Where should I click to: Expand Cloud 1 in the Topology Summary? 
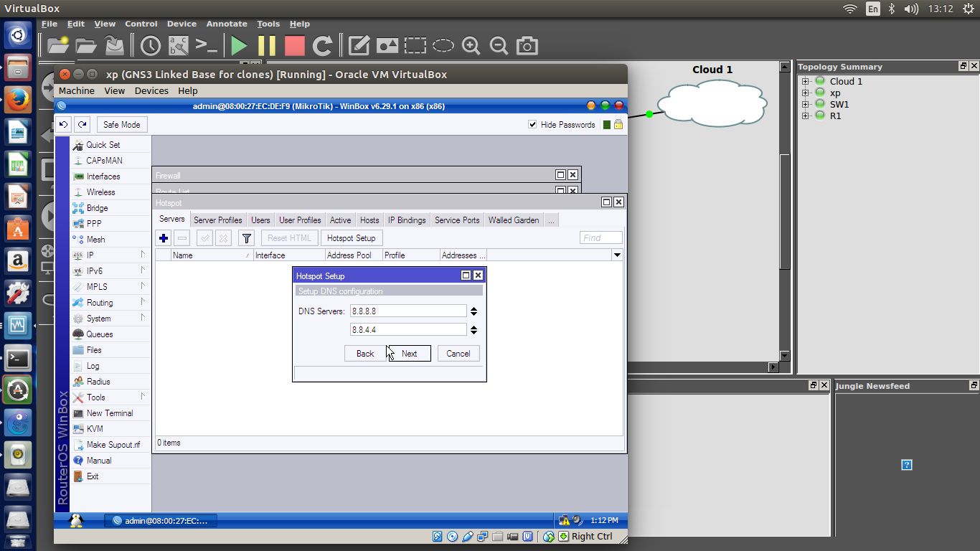tap(806, 81)
